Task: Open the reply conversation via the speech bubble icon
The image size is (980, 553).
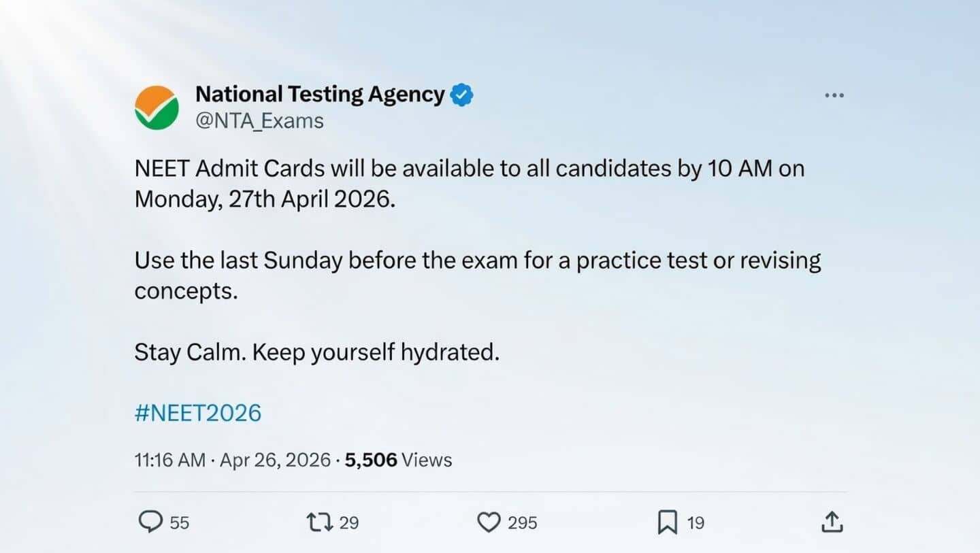Action: point(151,522)
